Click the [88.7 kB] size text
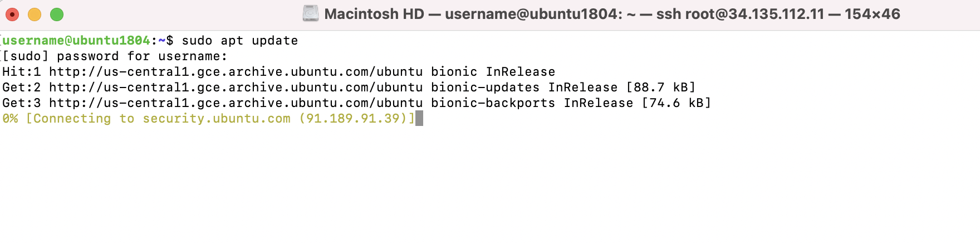Image resolution: width=980 pixels, height=243 pixels. click(x=661, y=88)
